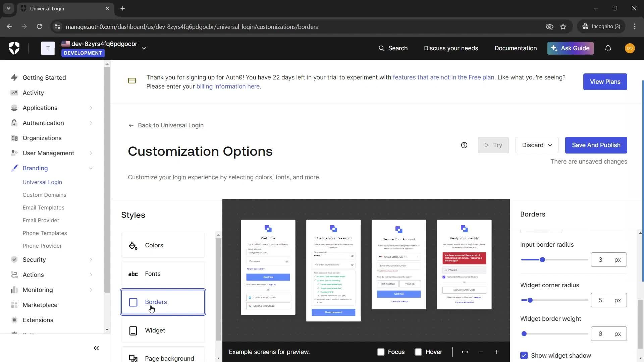Image resolution: width=644 pixels, height=362 pixels.
Task: Edit Input border radius value field
Action: coord(608,260)
